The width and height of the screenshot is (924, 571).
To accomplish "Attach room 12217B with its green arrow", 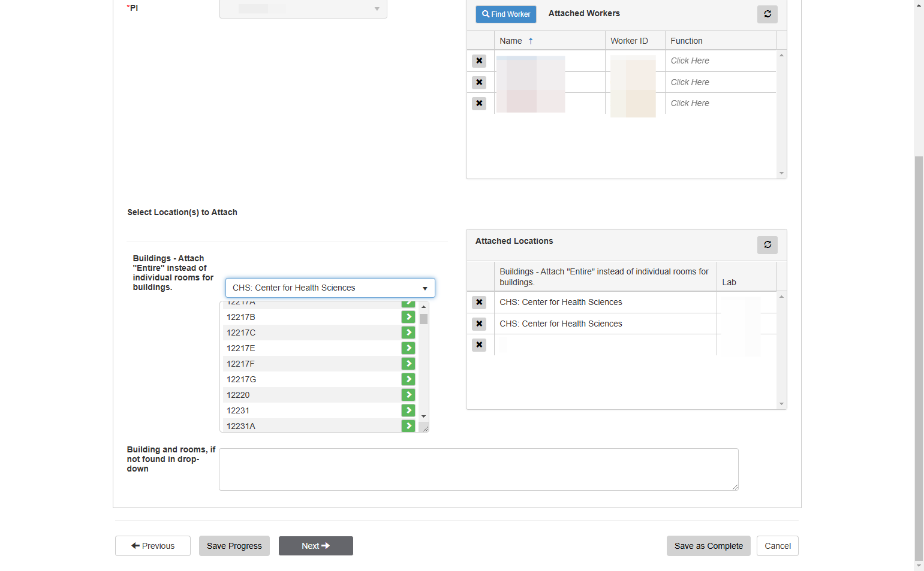I will (408, 317).
